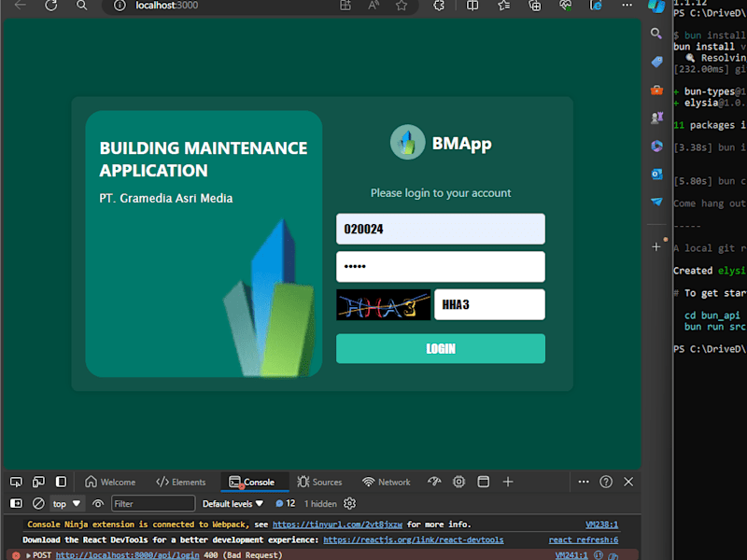Open the react_refresh:6 source link

point(584,540)
